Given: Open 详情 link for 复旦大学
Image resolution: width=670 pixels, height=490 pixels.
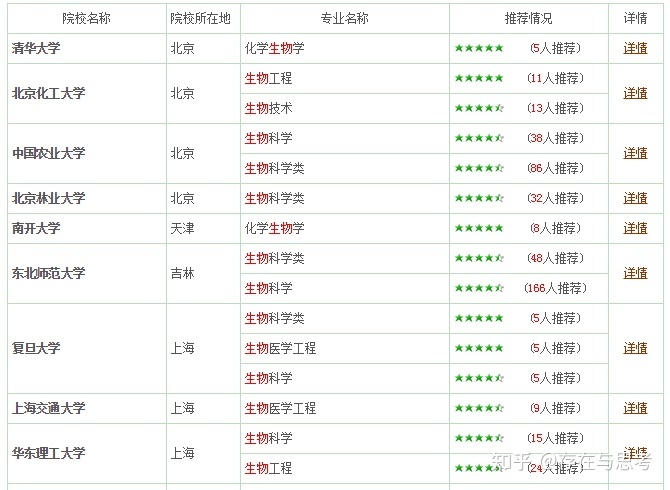Looking at the screenshot, I should pos(635,348).
